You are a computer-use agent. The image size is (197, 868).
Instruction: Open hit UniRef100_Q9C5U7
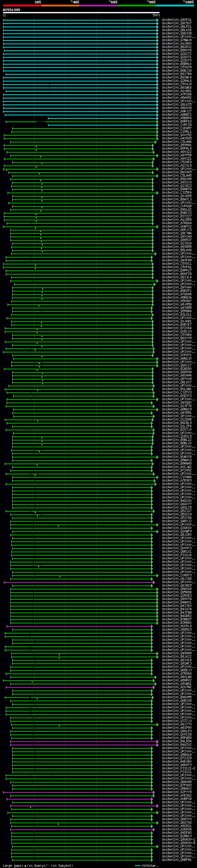click(177, 23)
